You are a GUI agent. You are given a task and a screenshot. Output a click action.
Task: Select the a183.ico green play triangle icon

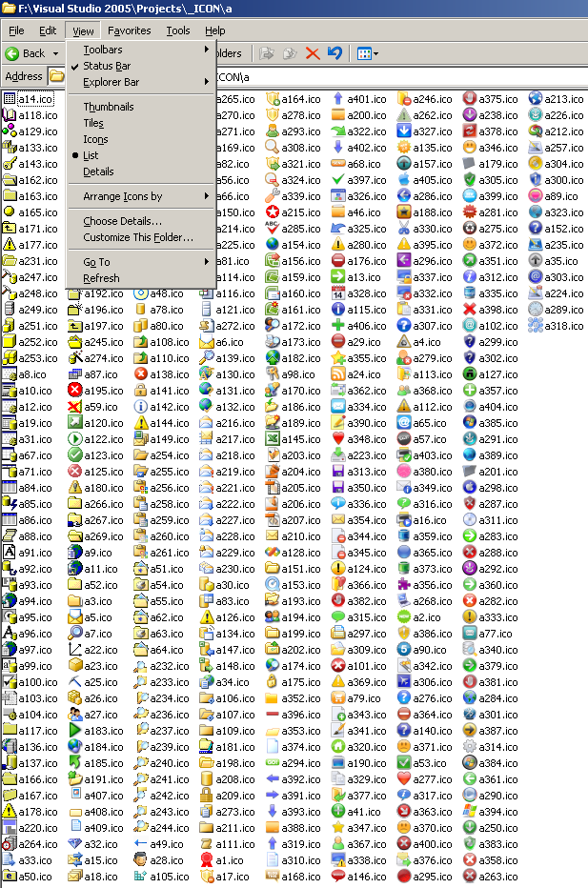coord(74,731)
